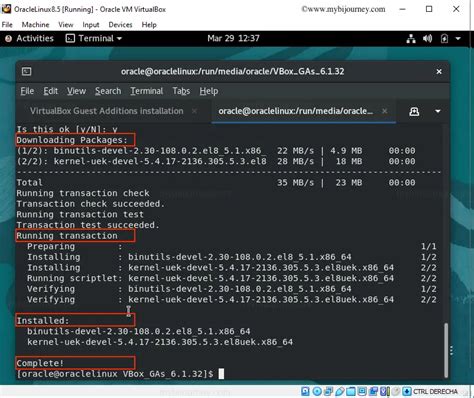Open the terminal Edit menu
The height and width of the screenshot is (398, 474).
click(x=50, y=91)
